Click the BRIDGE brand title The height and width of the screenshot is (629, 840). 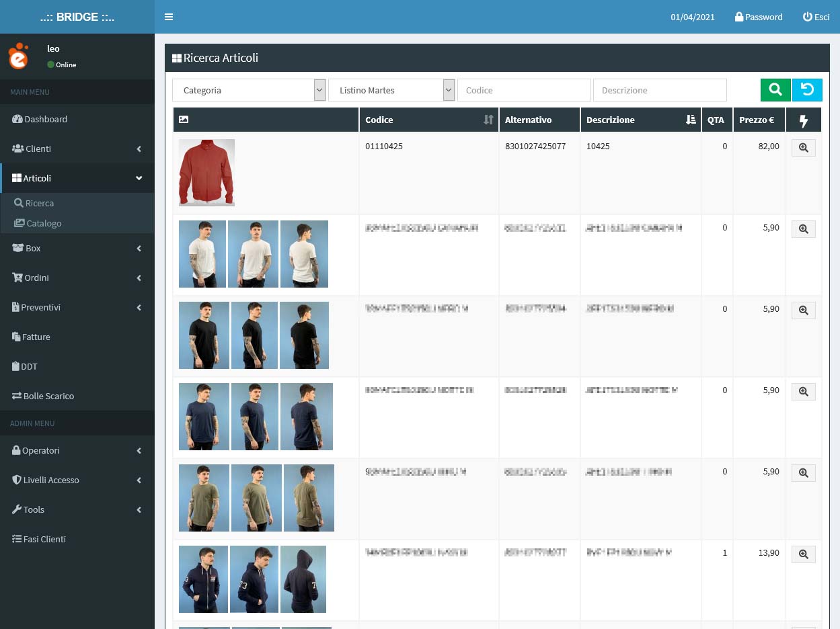tap(77, 17)
